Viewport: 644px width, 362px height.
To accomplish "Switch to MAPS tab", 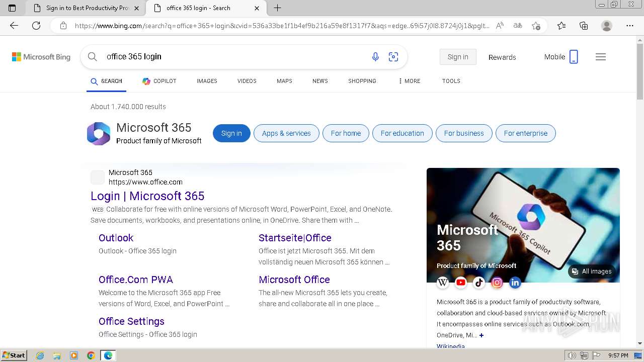I will [x=284, y=81].
